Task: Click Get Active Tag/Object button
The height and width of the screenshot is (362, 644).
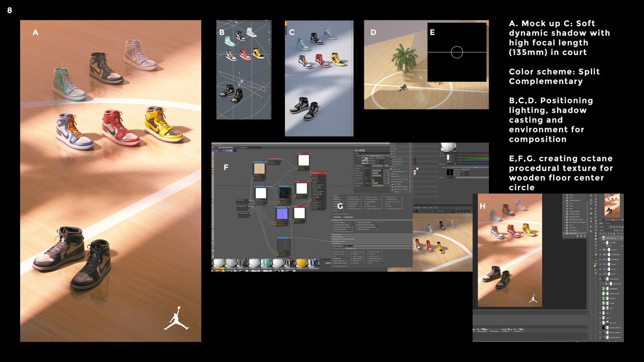Action: tap(225, 148)
